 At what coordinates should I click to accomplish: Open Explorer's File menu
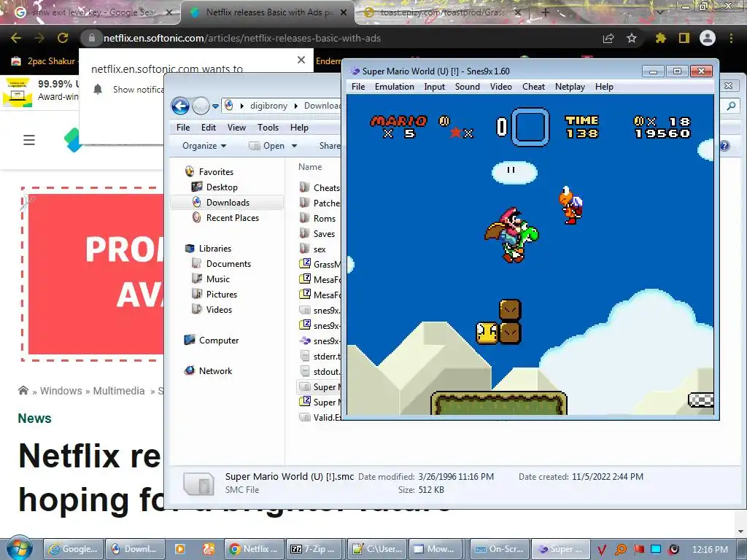183,127
